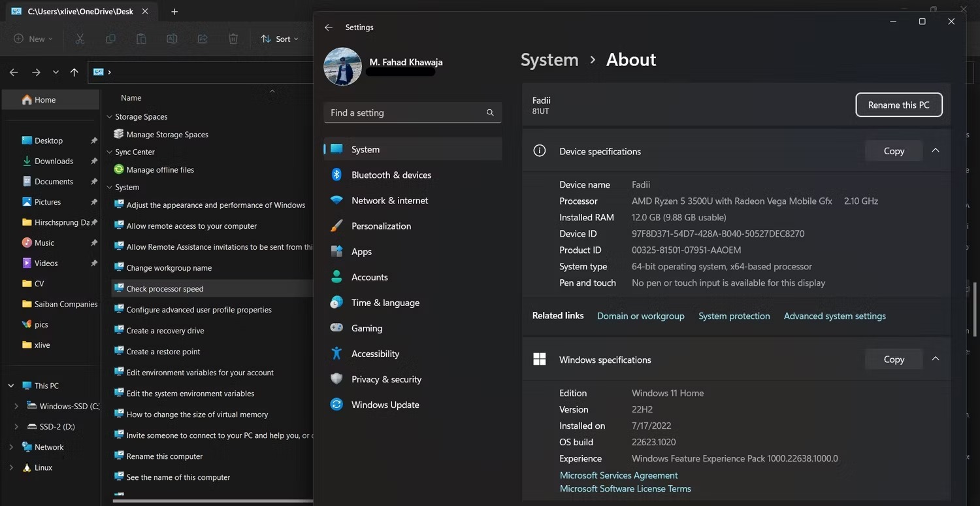This screenshot has height=506, width=980.
Task: Open Time & language settings
Action: click(413, 302)
